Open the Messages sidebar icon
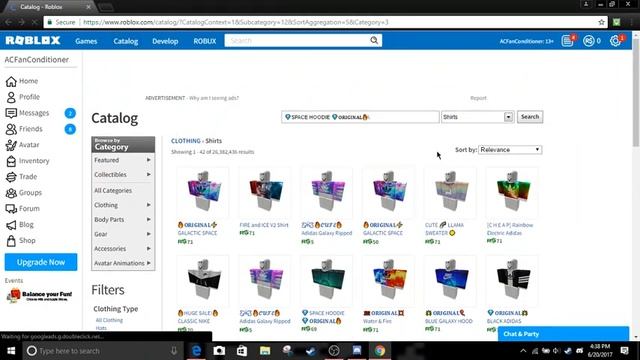Image resolution: width=640 pixels, height=360 pixels. pos(11,113)
